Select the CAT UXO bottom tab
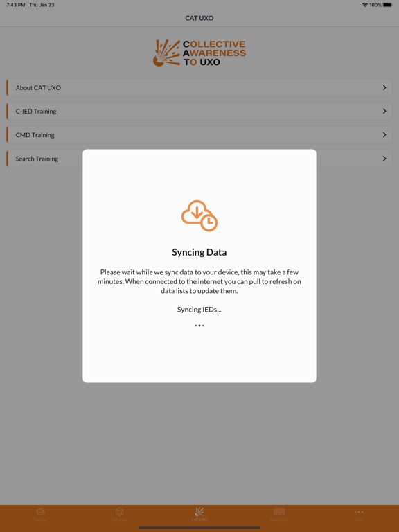399x532 pixels. click(199, 515)
